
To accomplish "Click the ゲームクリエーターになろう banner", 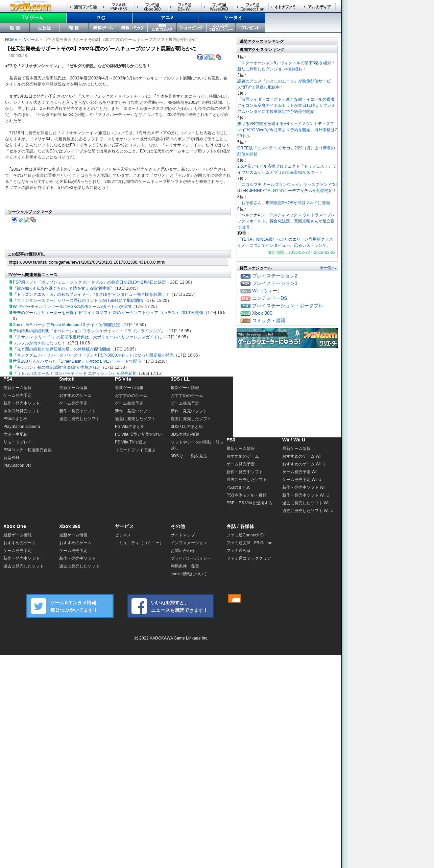I will point(287,338).
